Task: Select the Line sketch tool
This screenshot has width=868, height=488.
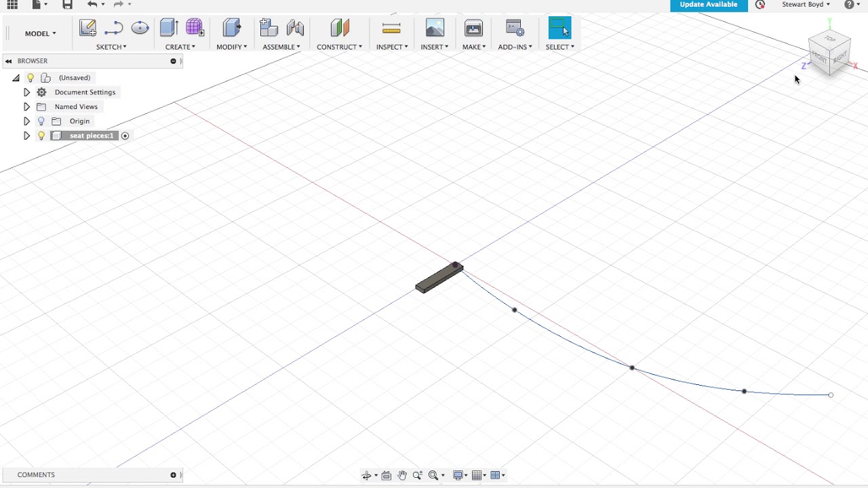Action: (113, 28)
